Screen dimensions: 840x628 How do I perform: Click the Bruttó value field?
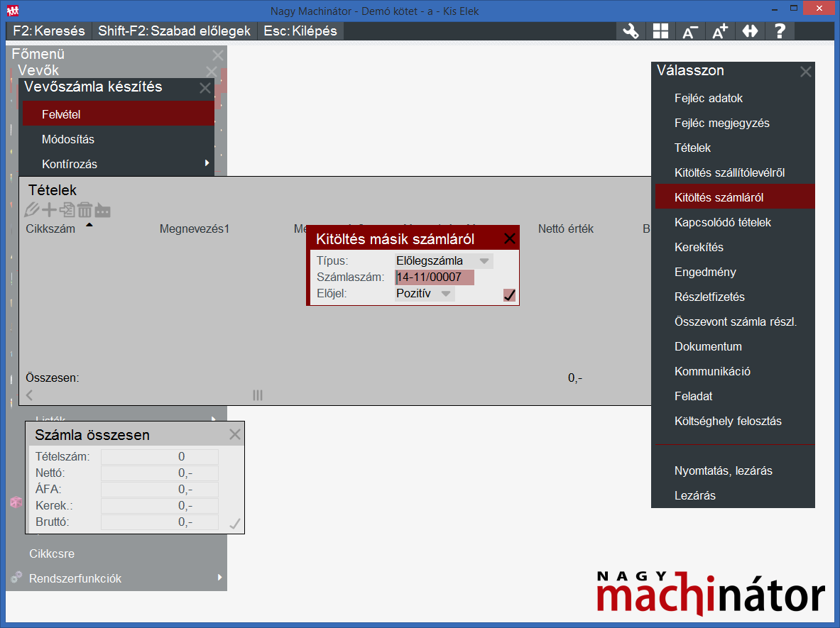pos(160,522)
